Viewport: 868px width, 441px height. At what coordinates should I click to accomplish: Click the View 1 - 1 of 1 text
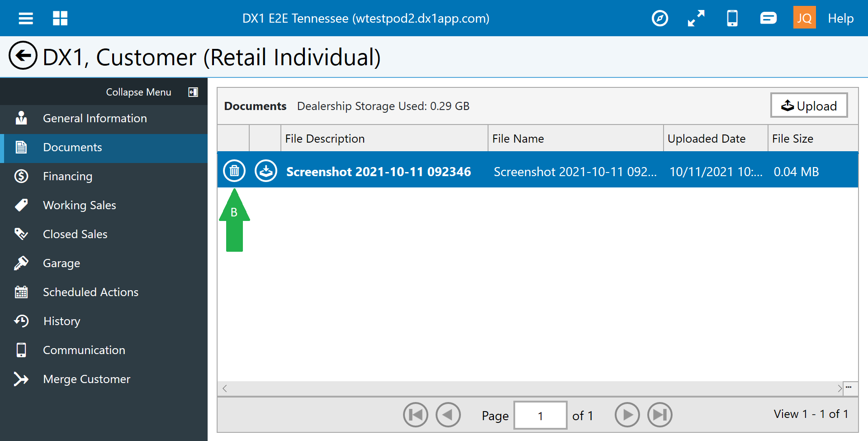(x=811, y=414)
